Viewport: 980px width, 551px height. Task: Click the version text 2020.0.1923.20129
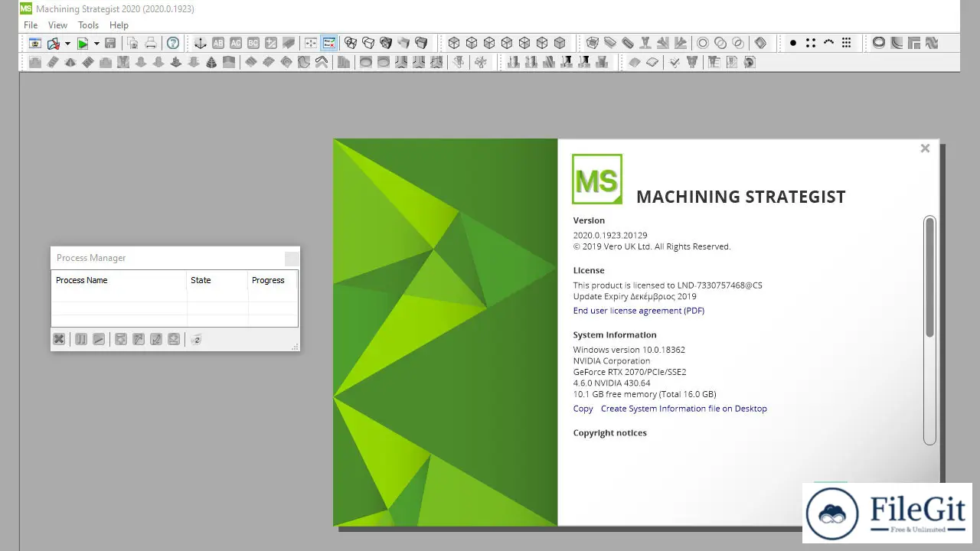point(610,236)
